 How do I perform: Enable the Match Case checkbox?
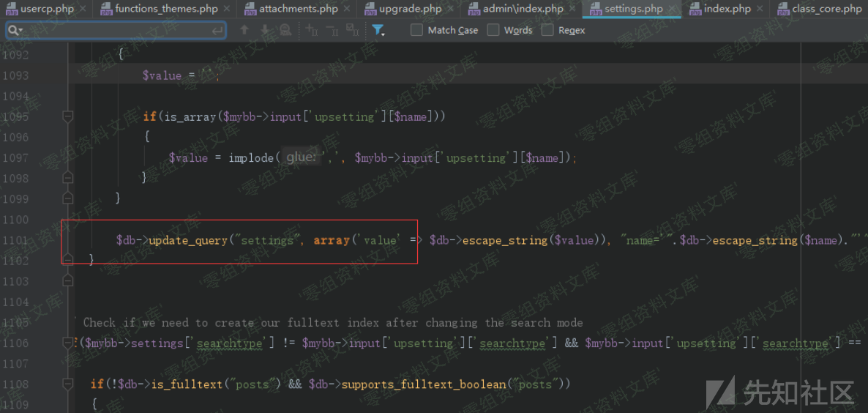[x=416, y=30]
